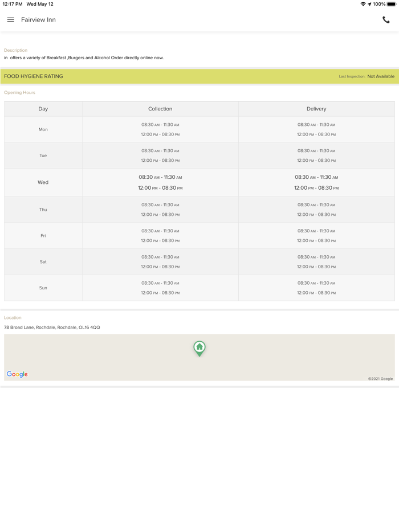Tap the phone call icon

click(386, 20)
